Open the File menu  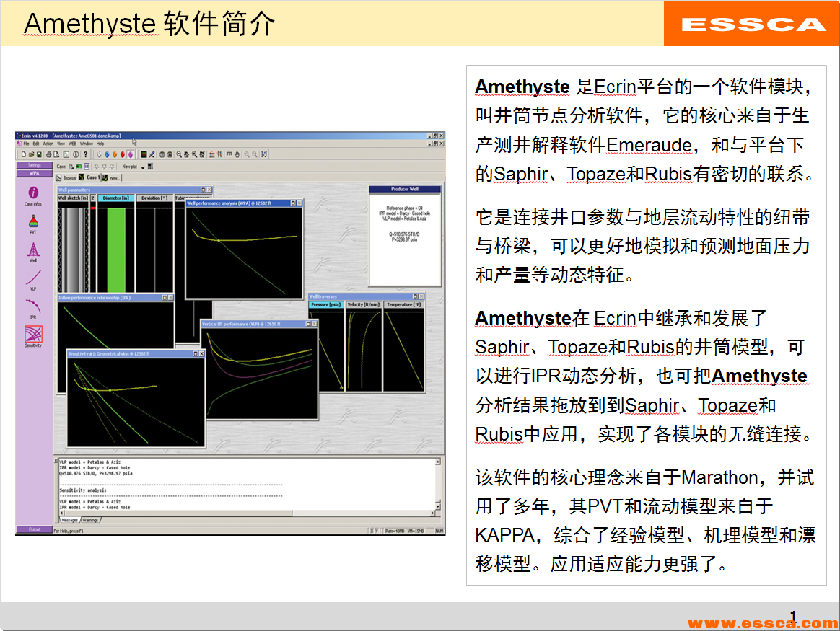(x=26, y=143)
